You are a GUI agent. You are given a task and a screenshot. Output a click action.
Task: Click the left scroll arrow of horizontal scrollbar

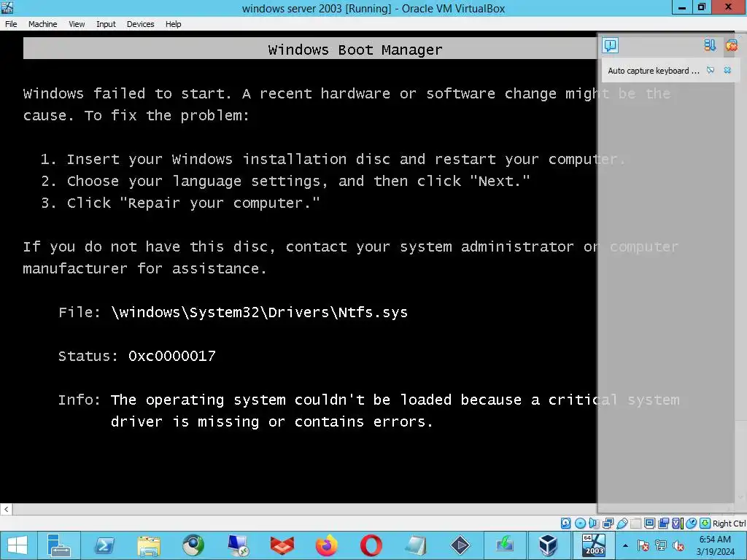pos(6,509)
